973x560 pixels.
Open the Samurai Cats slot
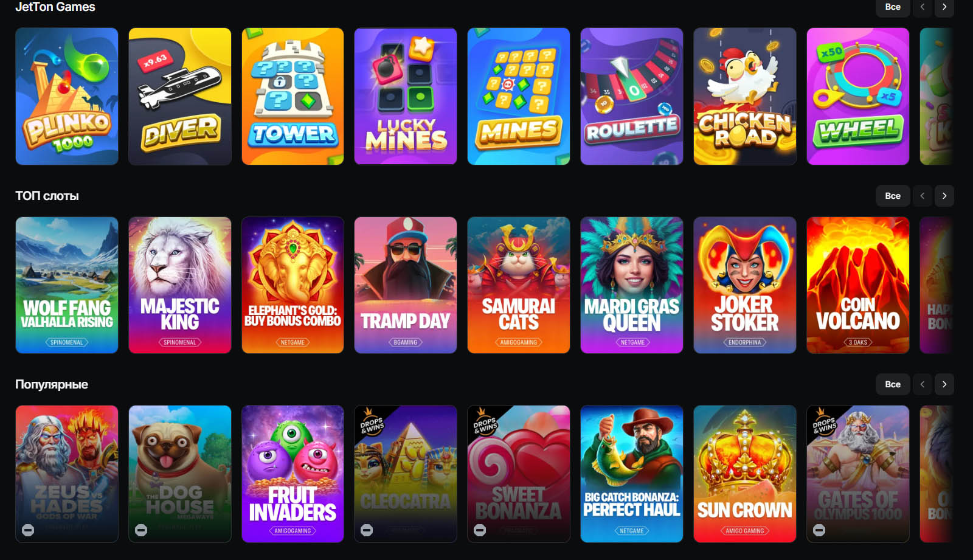(x=519, y=285)
